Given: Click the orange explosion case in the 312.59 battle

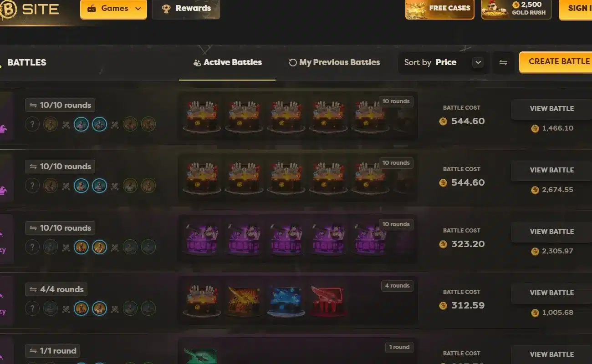Looking at the screenshot, I should tap(244, 300).
